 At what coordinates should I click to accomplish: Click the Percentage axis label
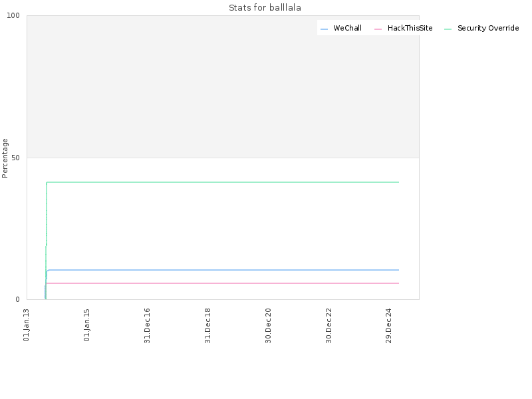[x=5, y=158]
